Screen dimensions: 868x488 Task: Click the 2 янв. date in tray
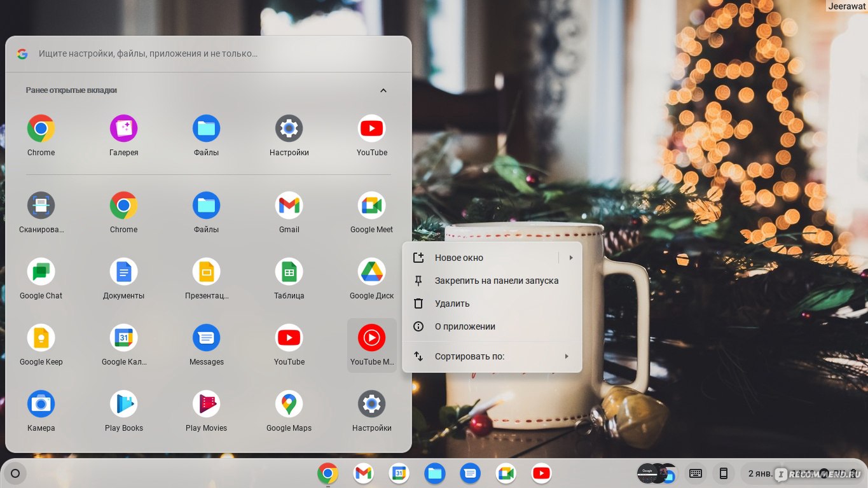(760, 473)
